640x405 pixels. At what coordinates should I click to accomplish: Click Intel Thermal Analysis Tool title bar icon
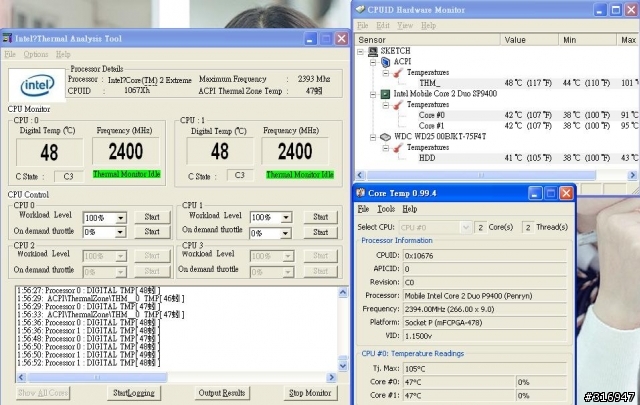click(7, 38)
